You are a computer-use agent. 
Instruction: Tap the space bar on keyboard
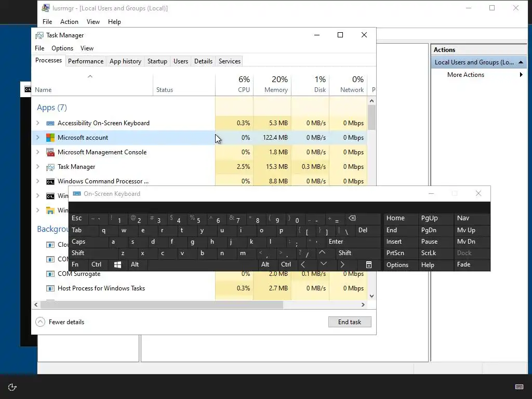click(x=203, y=264)
